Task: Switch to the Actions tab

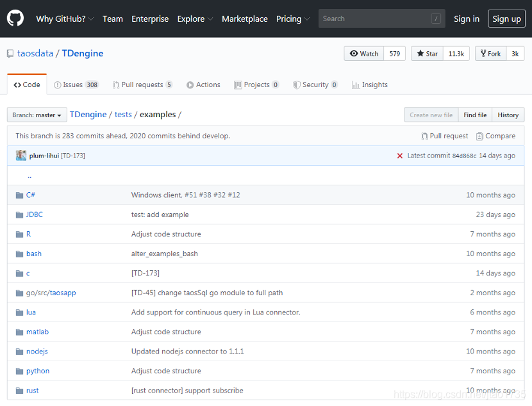Action: click(x=203, y=85)
